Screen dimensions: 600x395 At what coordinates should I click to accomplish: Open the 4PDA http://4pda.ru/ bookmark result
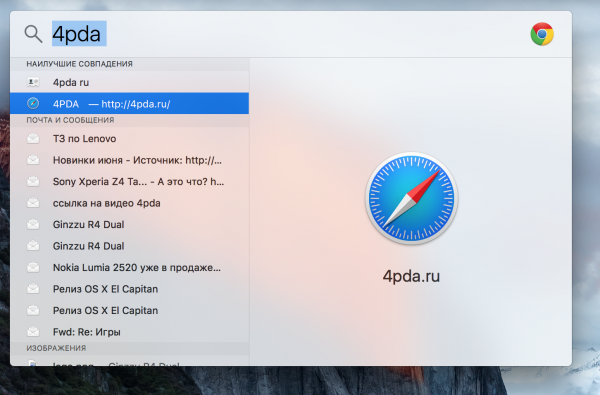click(x=129, y=103)
